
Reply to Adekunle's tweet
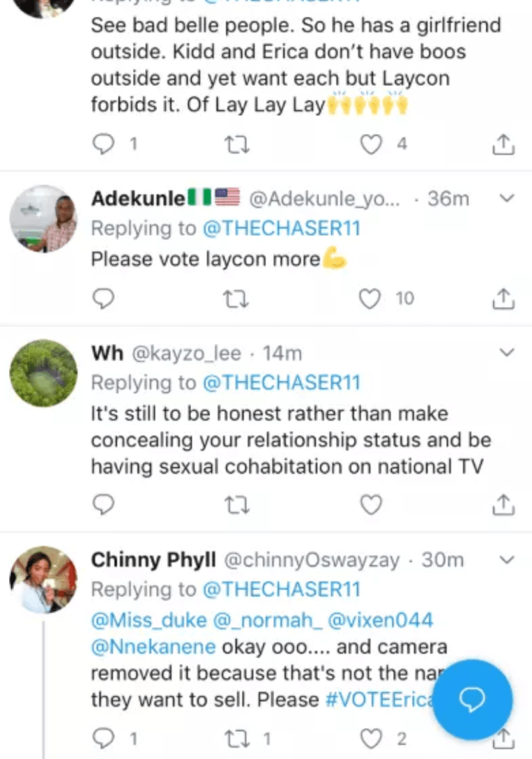104,299
